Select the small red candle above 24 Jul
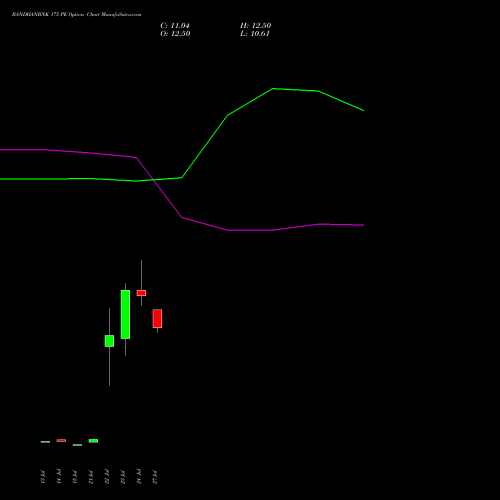Viewport: 500px width, 500px height. pos(141,293)
